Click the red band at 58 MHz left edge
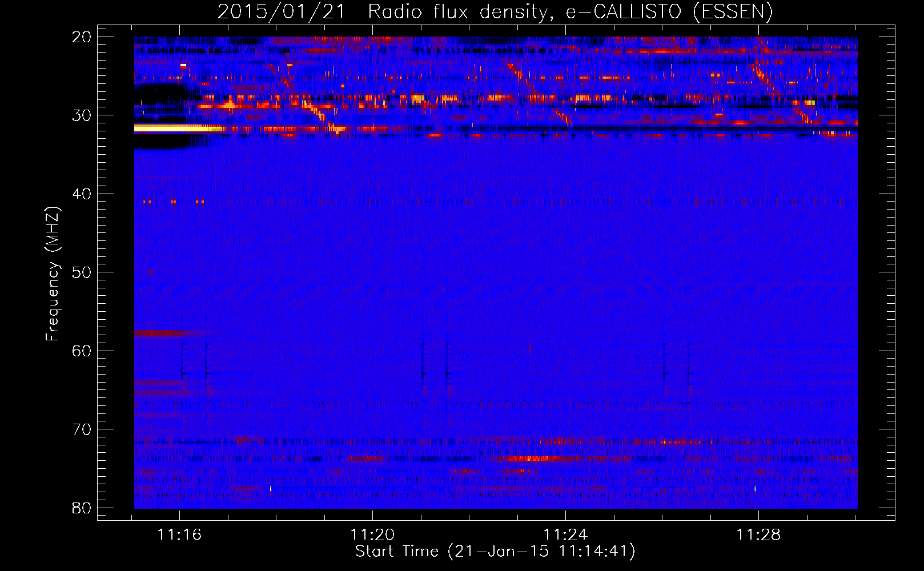The height and width of the screenshot is (571, 924). pyautogui.click(x=160, y=332)
